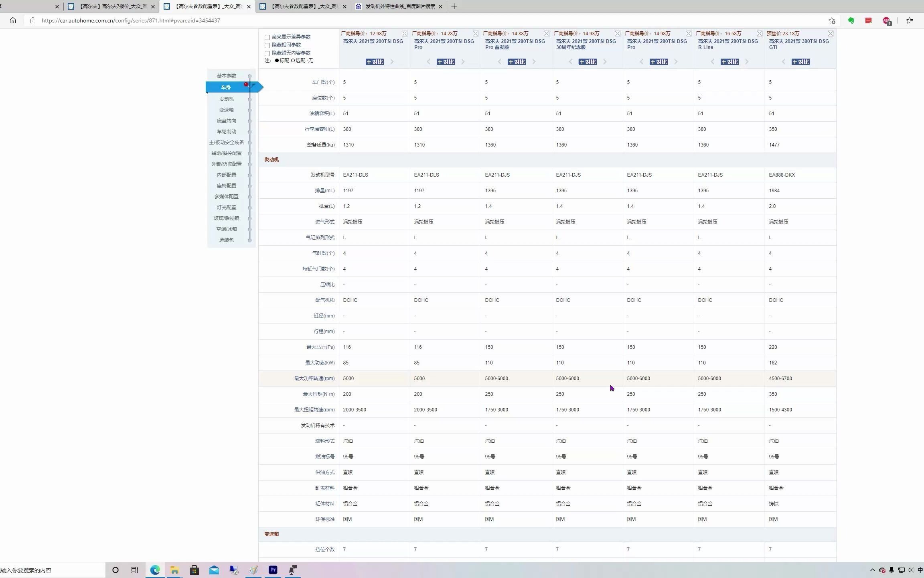Click 4500-6700 max power rpm value
924x578 pixels.
tap(780, 379)
